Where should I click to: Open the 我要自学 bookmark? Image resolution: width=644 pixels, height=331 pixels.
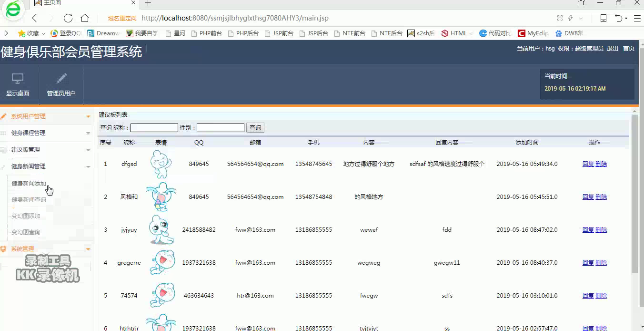142,33
